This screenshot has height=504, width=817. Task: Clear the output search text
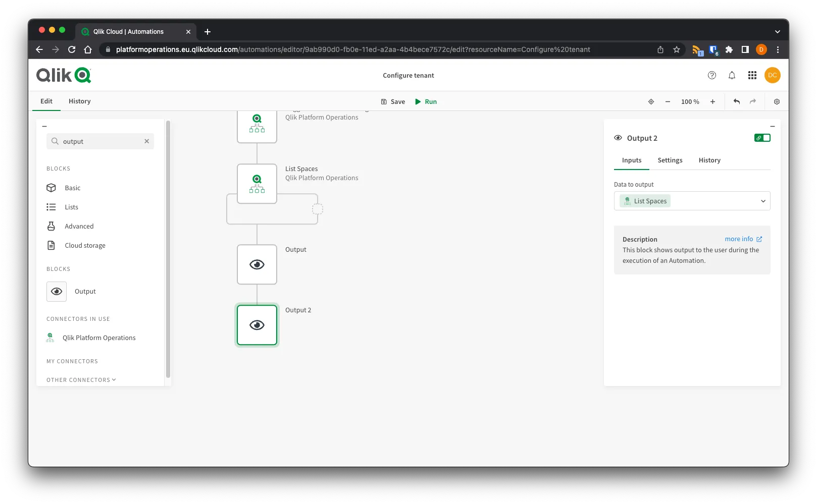coord(146,141)
